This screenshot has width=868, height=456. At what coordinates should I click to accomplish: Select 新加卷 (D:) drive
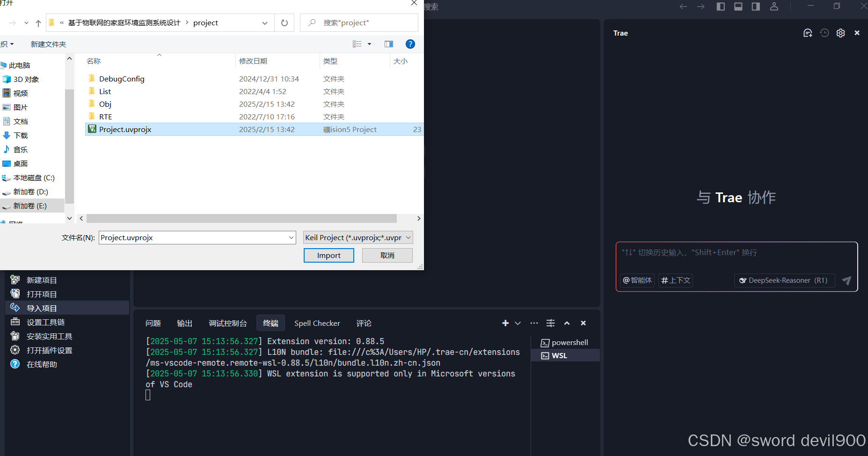30,192
